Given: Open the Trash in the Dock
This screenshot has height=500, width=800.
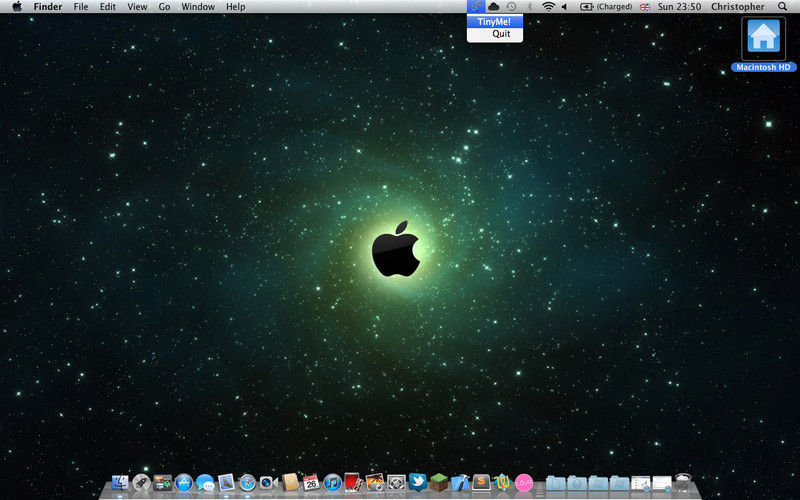Looking at the screenshot, I should pyautogui.click(x=683, y=482).
